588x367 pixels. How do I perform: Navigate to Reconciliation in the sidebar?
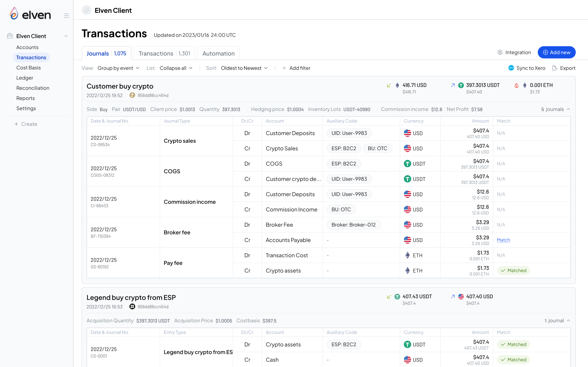pyautogui.click(x=33, y=88)
